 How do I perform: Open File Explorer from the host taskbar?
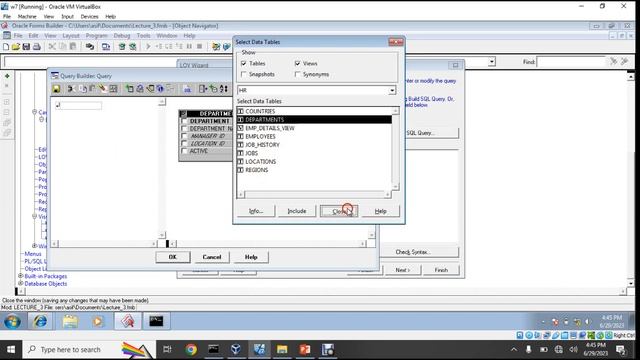click(282, 349)
